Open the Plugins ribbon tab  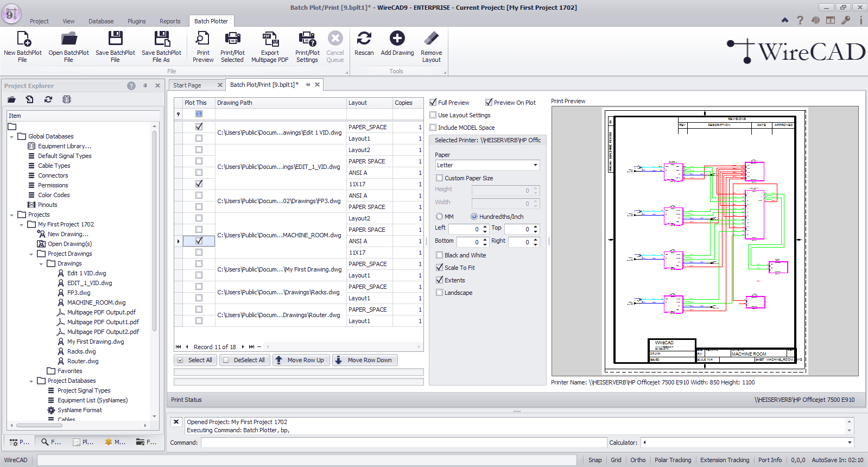[137, 21]
